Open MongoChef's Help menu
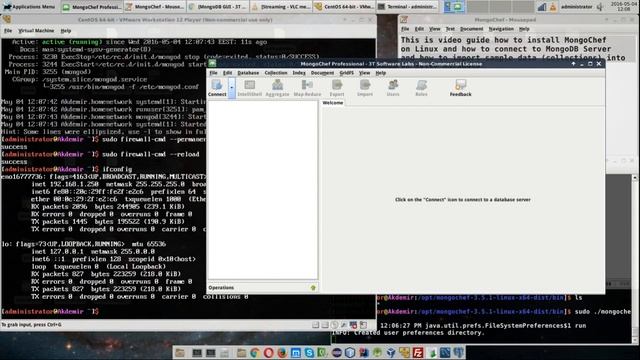 pos(380,73)
